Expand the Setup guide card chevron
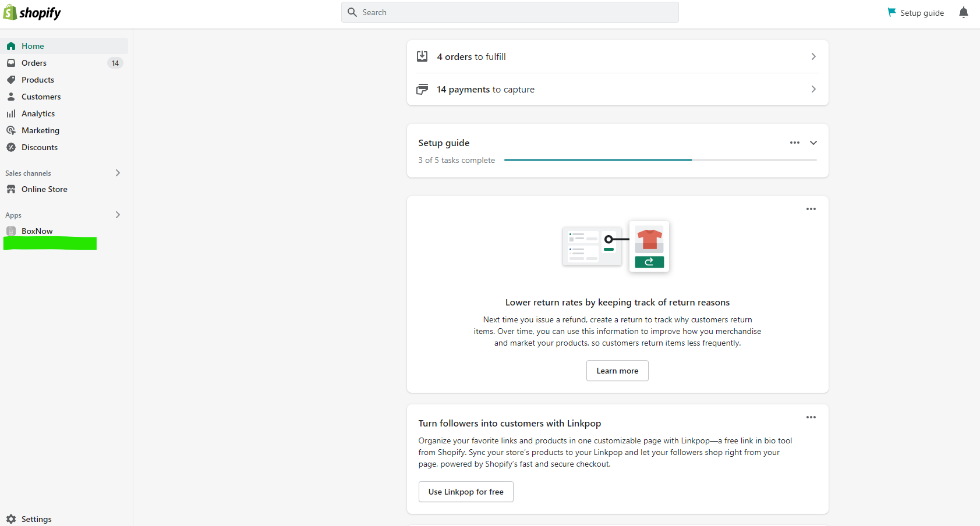This screenshot has height=526, width=980. tap(813, 143)
